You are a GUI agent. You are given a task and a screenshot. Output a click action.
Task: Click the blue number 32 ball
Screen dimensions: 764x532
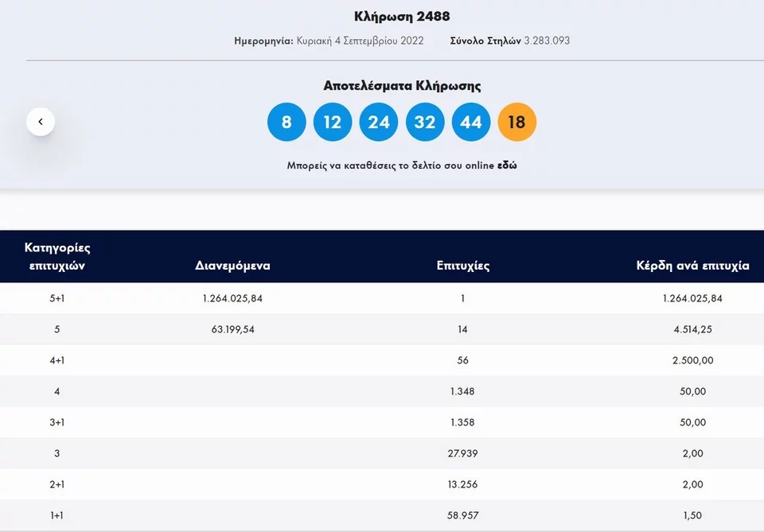pos(425,122)
